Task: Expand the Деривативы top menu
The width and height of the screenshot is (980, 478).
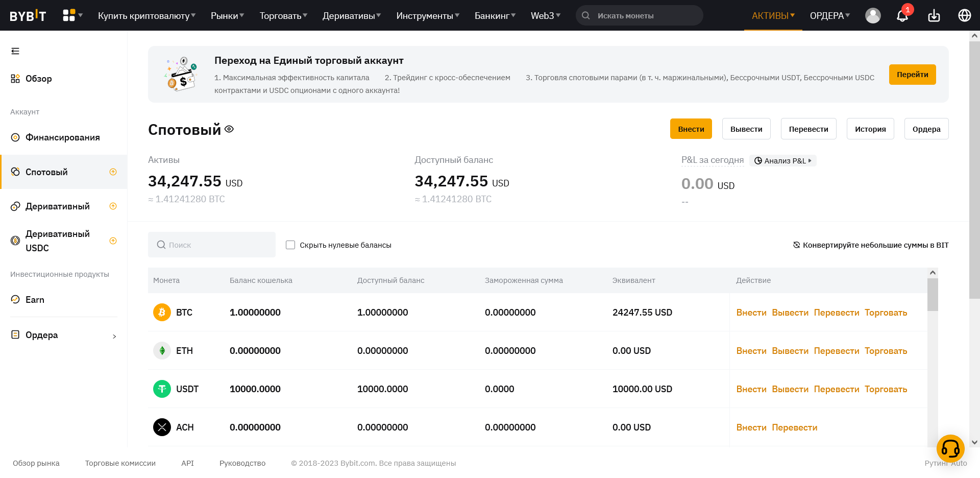Action: click(x=351, y=16)
